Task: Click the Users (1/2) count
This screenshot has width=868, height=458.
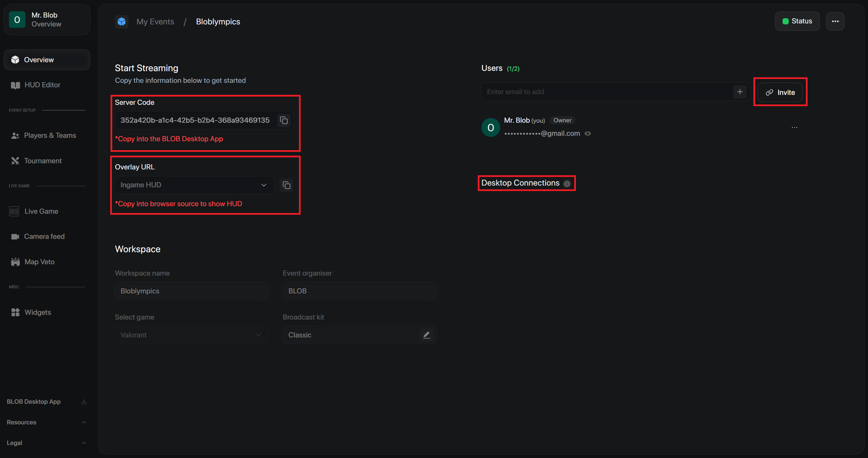Action: click(513, 69)
